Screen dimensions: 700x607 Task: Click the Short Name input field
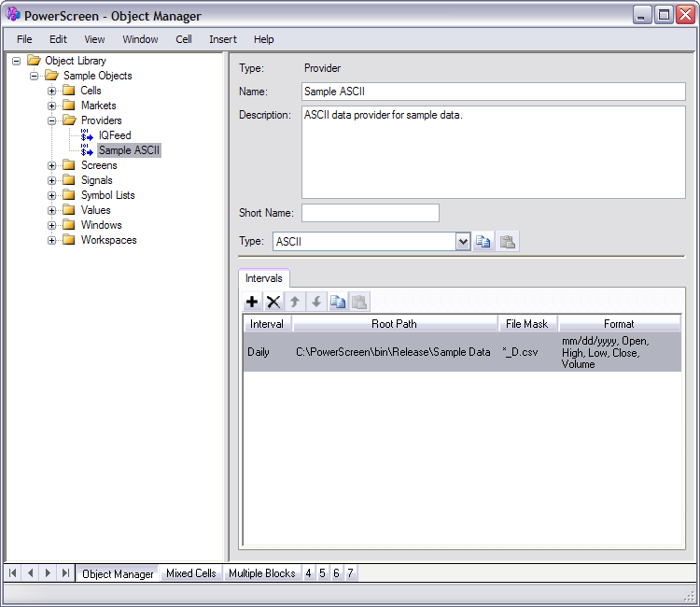coord(370,213)
